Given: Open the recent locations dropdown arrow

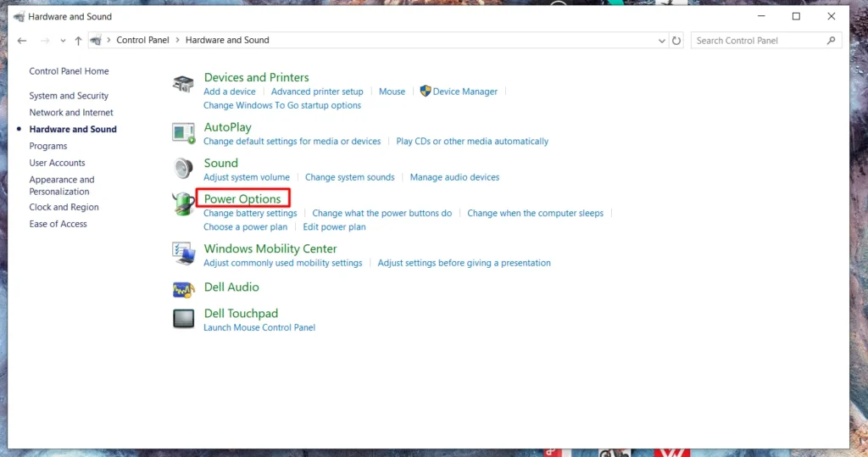Looking at the screenshot, I should (63, 41).
